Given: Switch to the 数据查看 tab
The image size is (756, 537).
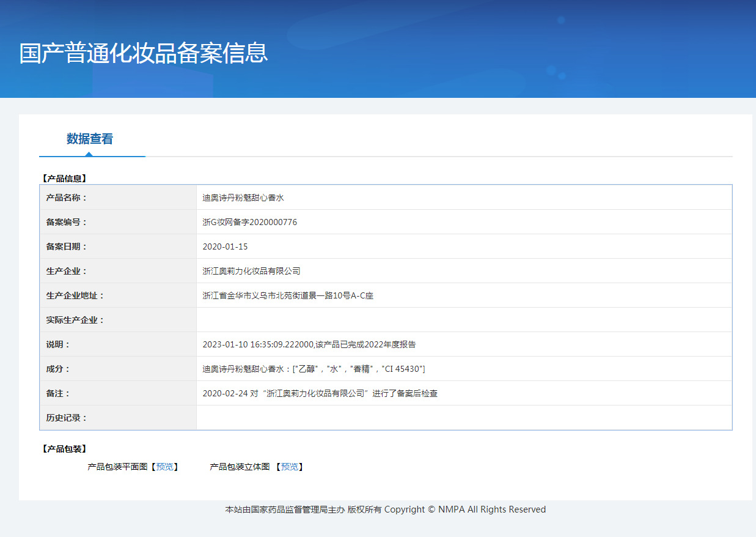Looking at the screenshot, I should tap(90, 139).
